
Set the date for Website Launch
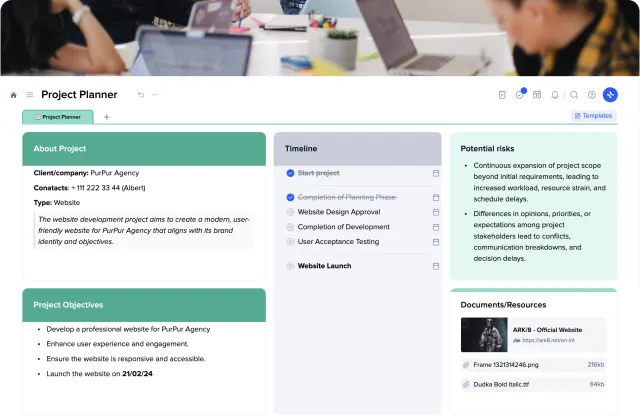pyautogui.click(x=436, y=266)
